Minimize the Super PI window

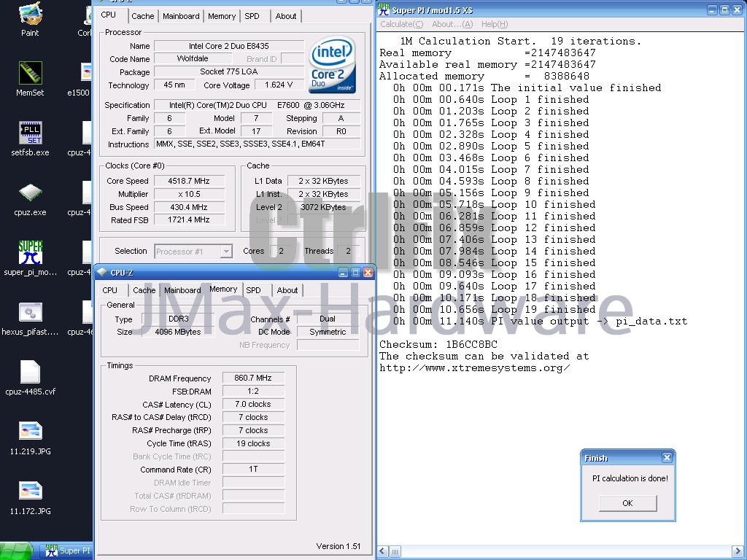712,9
